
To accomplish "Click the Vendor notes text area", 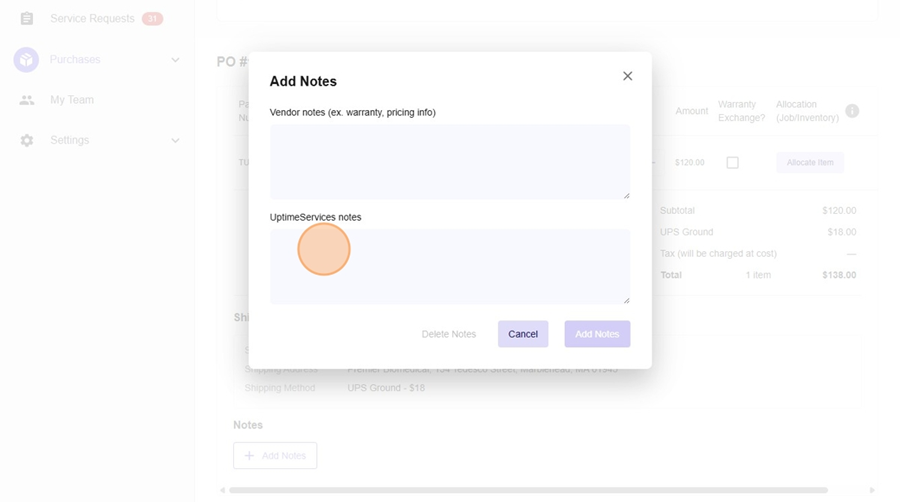I will (x=449, y=161).
